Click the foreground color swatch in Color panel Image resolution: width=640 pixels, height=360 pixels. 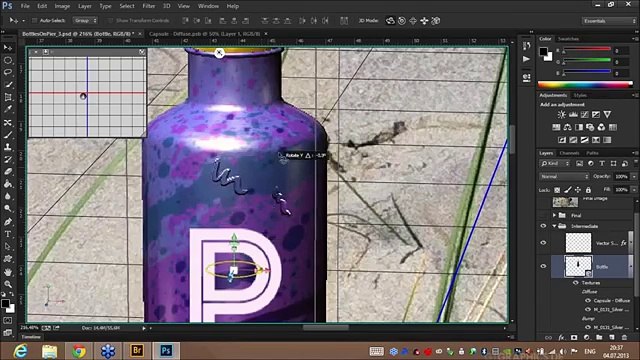[x=543, y=51]
